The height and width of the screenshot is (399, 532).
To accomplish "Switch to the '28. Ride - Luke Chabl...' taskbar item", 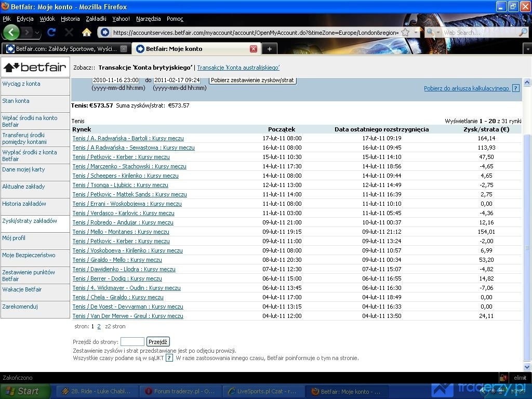I will 97,391.
